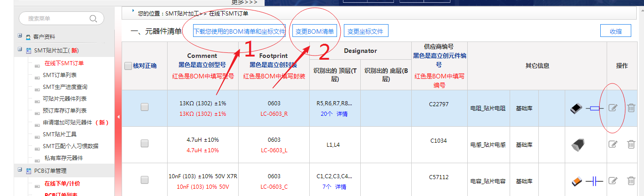Open SMT订单列表 in sidebar menu

click(x=60, y=75)
